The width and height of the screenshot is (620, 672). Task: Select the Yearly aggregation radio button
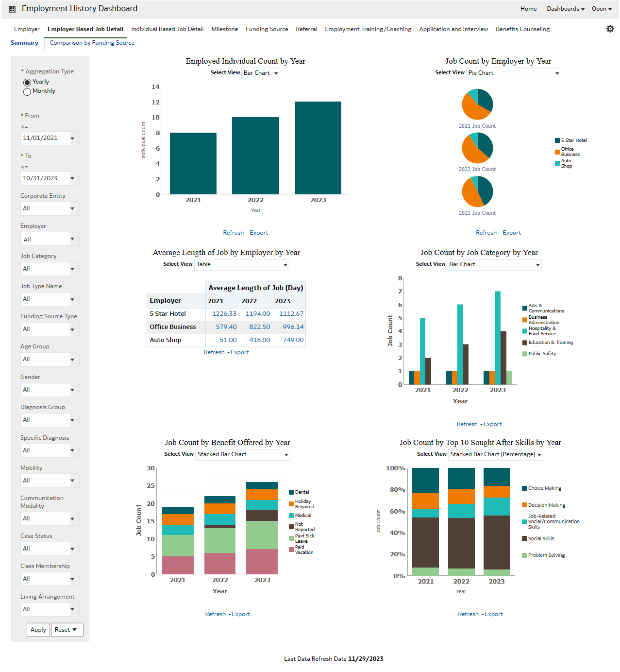27,82
